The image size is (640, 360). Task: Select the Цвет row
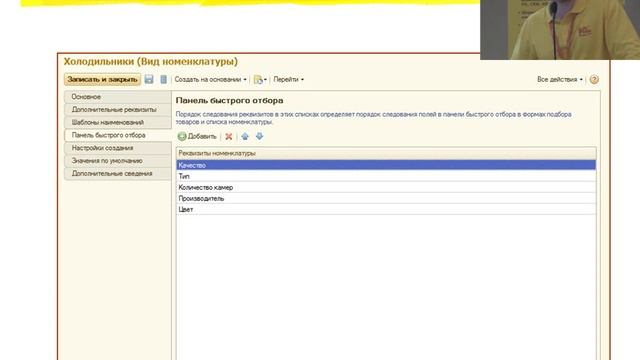tap(386, 209)
